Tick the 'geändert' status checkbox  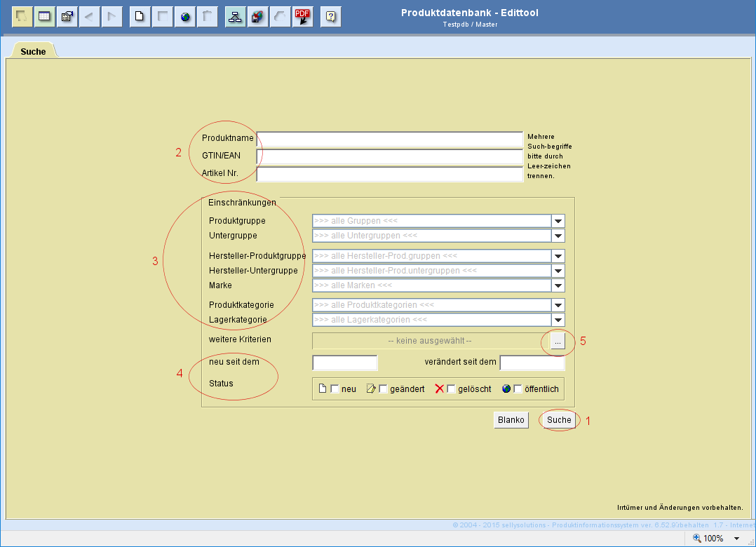click(383, 389)
